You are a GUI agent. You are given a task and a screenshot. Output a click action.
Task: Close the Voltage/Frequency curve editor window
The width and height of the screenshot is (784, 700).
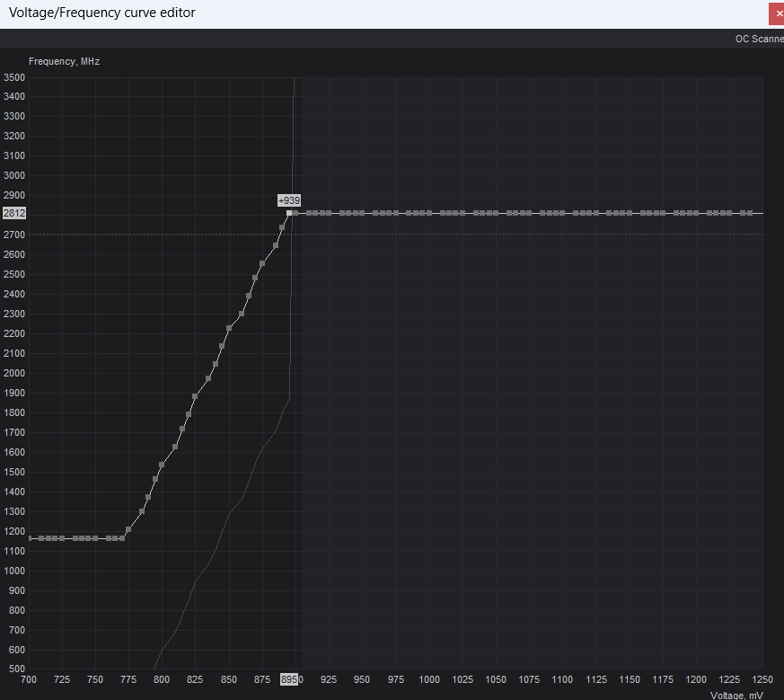[x=777, y=13]
